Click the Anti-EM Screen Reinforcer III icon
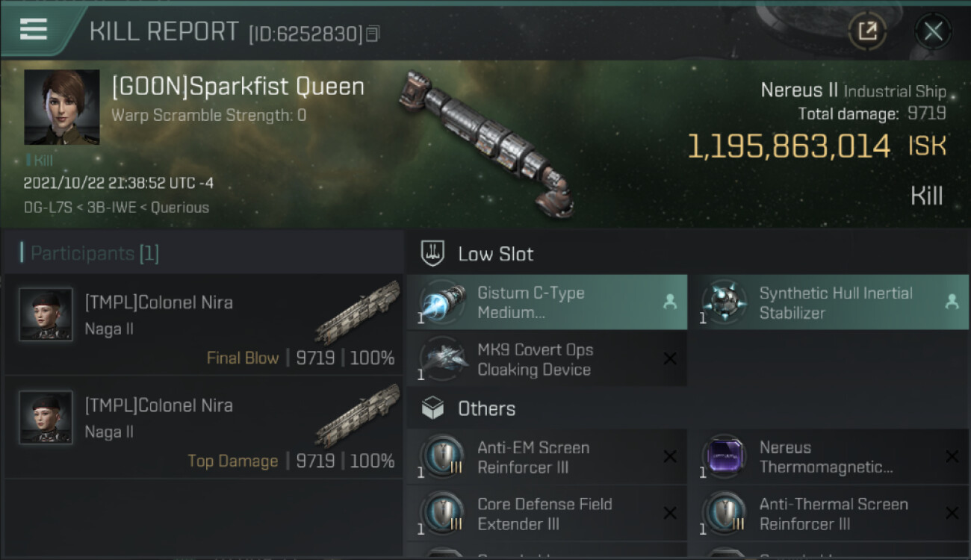This screenshot has height=560, width=971. pyautogui.click(x=443, y=457)
